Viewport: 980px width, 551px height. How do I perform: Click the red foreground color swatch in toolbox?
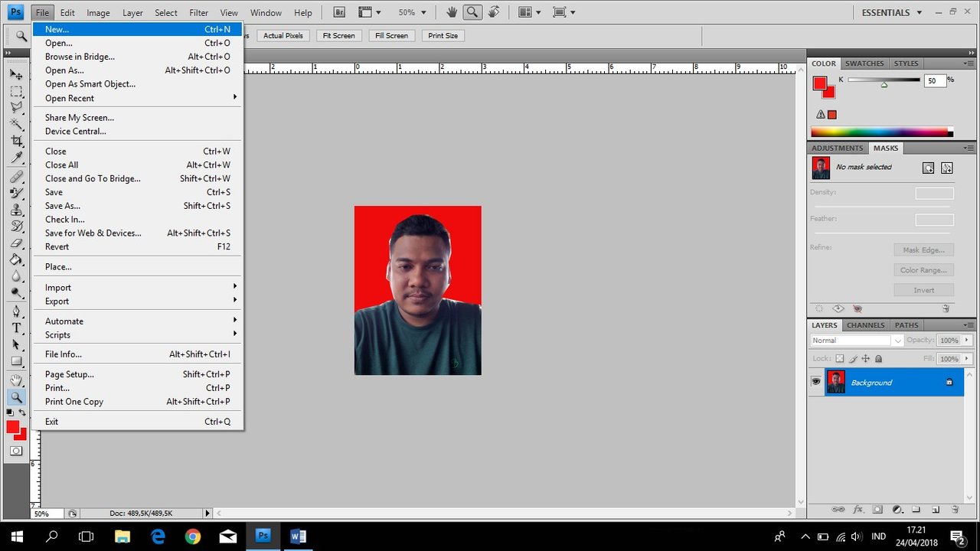[13, 427]
